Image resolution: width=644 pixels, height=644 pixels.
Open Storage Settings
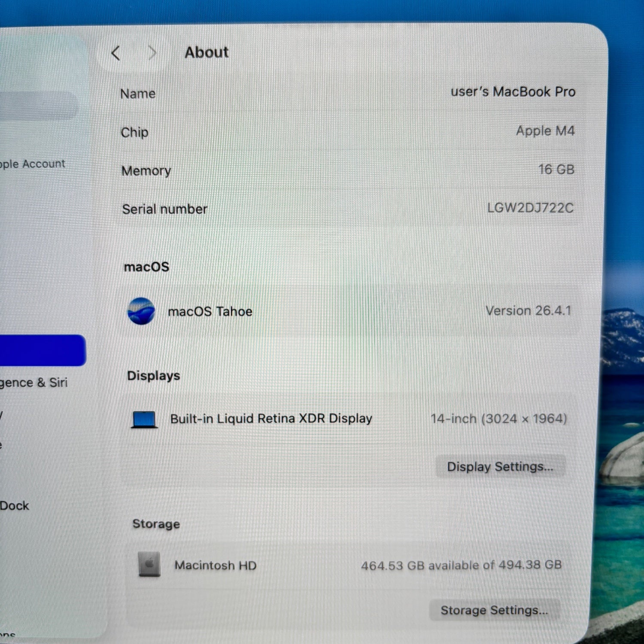(x=494, y=610)
